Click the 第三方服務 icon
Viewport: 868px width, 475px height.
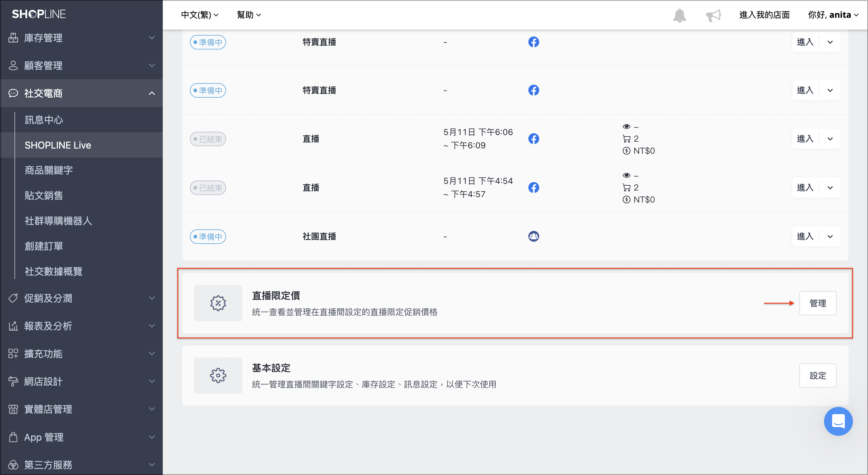point(13,465)
